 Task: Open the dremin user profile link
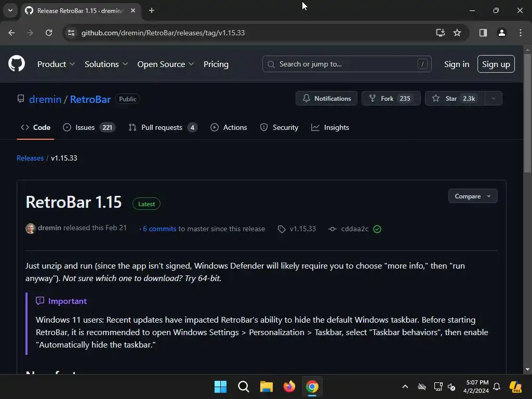[x=45, y=99]
